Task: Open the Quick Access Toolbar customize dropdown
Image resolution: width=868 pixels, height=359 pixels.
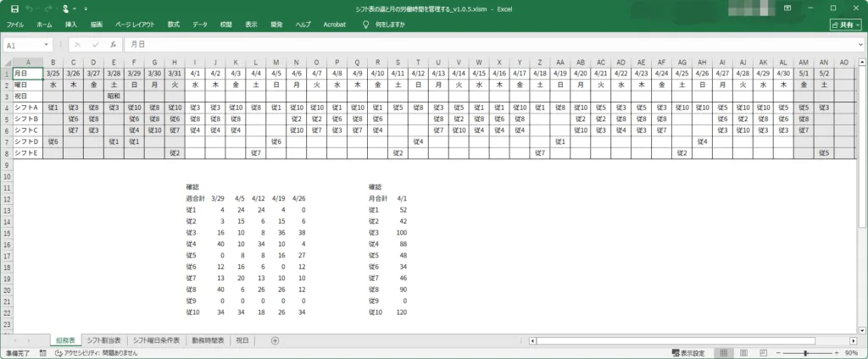Action: (x=87, y=8)
